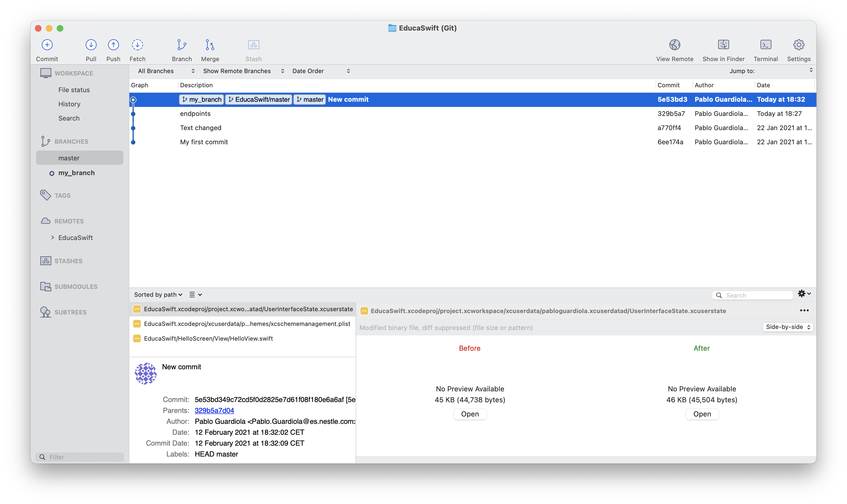Screen dimensions: 847x504
Task: Open Search in Workspace
Action: 69,119
